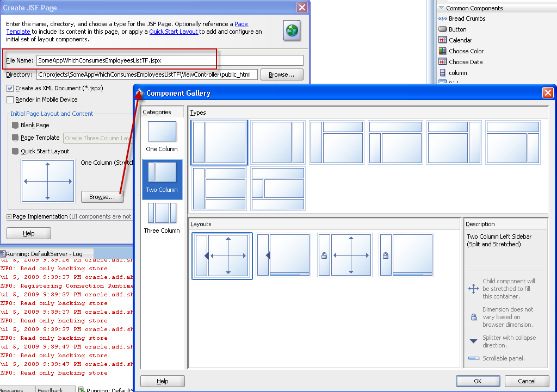Screen dimensions: 557x392
Task: Toggle Create as XML Document checkbox
Action: (10, 88)
